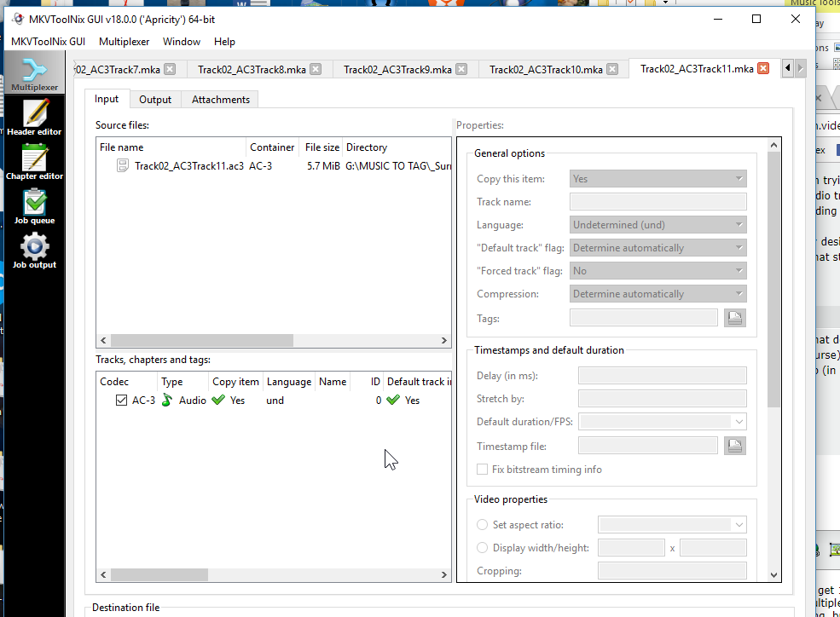Open the Language dropdown
The height and width of the screenshot is (617, 840).
pos(658,225)
